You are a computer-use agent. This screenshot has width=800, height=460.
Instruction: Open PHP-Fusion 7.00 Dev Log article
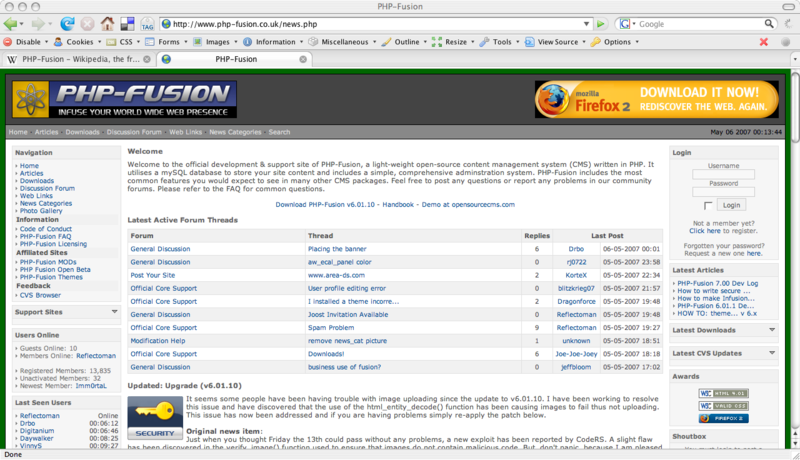pyautogui.click(x=718, y=284)
